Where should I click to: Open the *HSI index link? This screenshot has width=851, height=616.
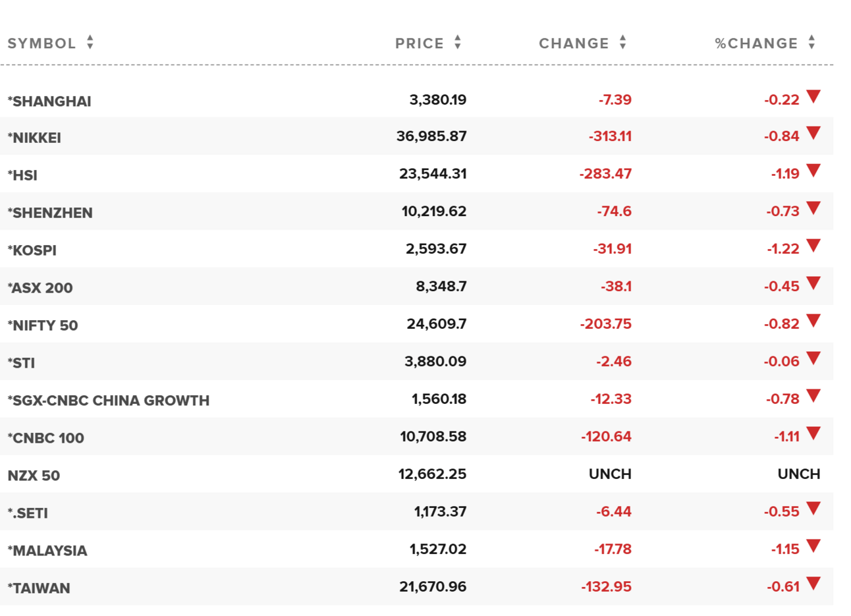tap(22, 175)
